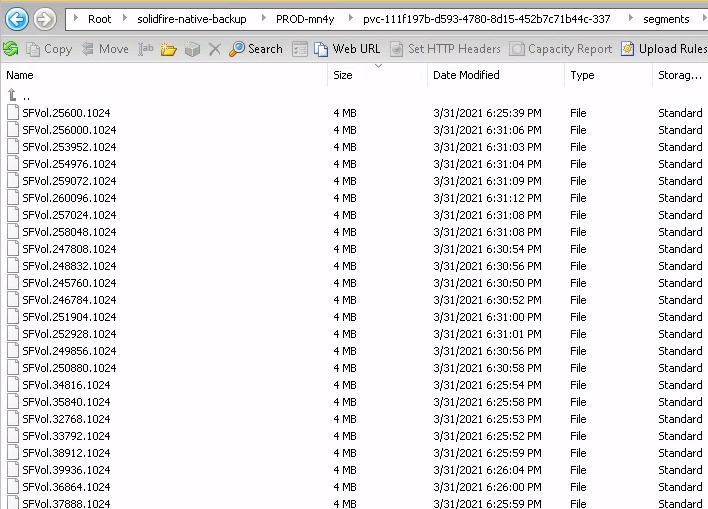Open Search from the toolbar
Image resolution: width=708 pixels, height=509 pixels.
(256, 49)
